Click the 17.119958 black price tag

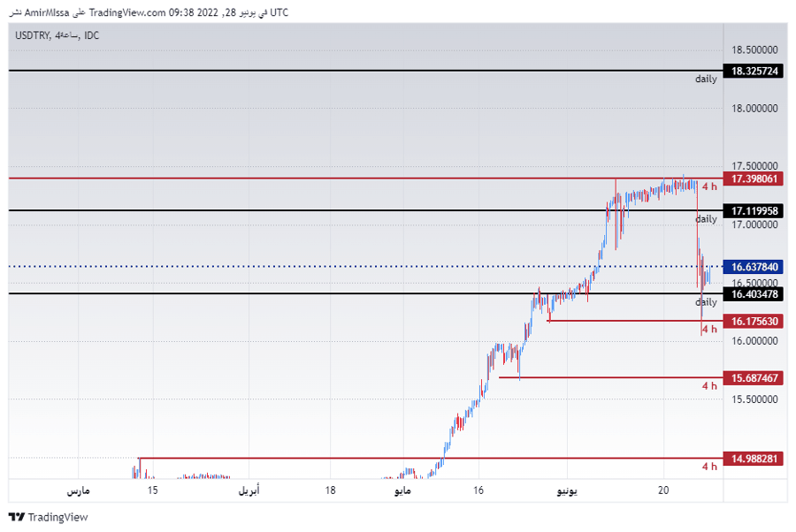[754, 210]
